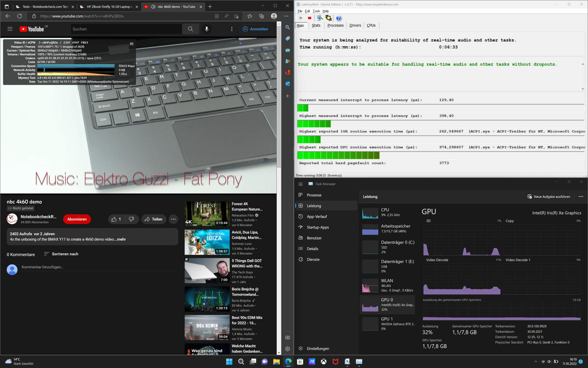Image resolution: width=588 pixels, height=368 pixels.
Task: Click the red Abonnieren button
Action: point(77,219)
